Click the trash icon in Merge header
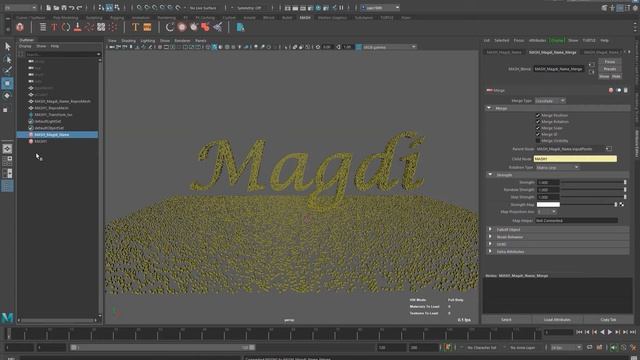Viewport: 640px width, 360px height. click(626, 90)
